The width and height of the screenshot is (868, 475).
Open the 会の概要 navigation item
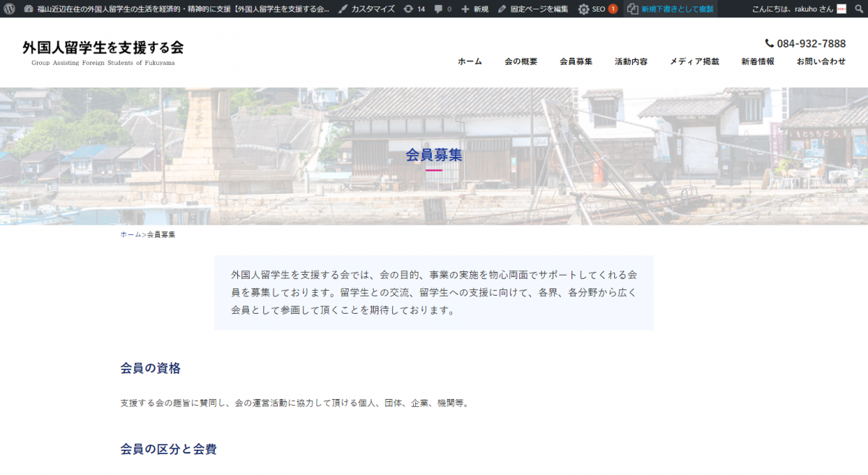(521, 61)
